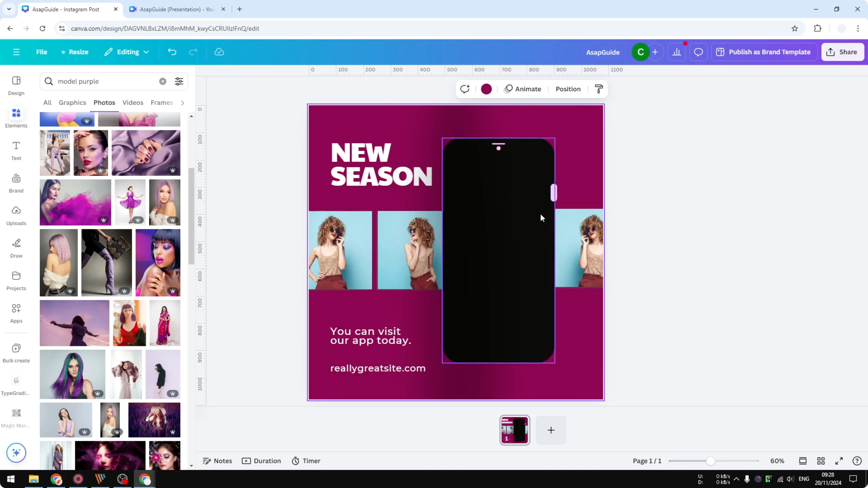Viewport: 868px width, 488px height.
Task: Toggle grid view of pages
Action: (x=821, y=461)
